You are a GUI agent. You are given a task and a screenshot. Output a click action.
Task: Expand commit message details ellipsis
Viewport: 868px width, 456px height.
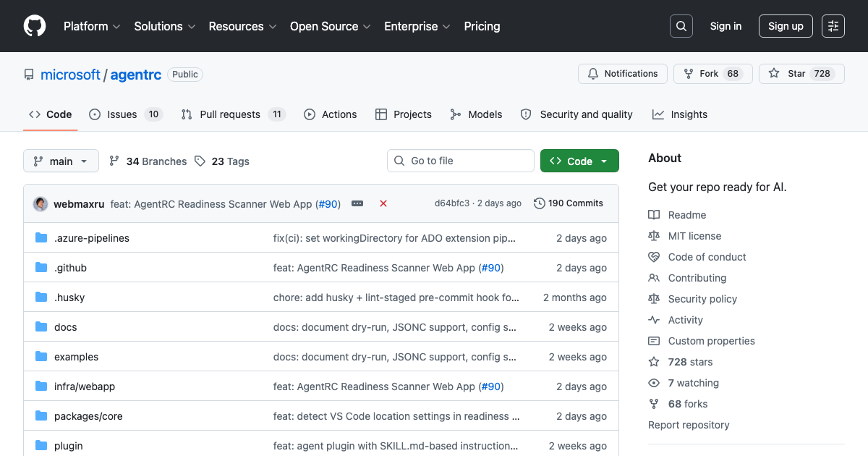click(x=357, y=204)
